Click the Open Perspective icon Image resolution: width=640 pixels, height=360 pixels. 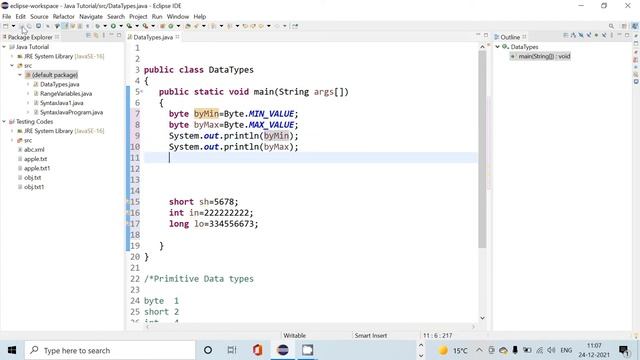pos(624,26)
